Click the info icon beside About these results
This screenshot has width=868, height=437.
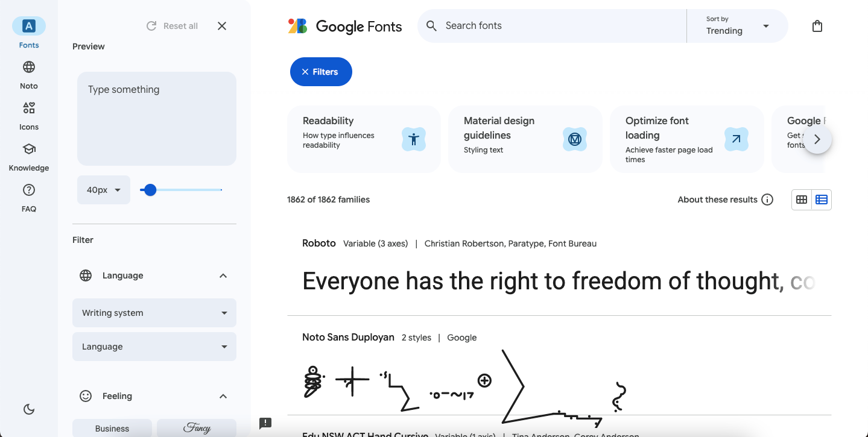[767, 200]
